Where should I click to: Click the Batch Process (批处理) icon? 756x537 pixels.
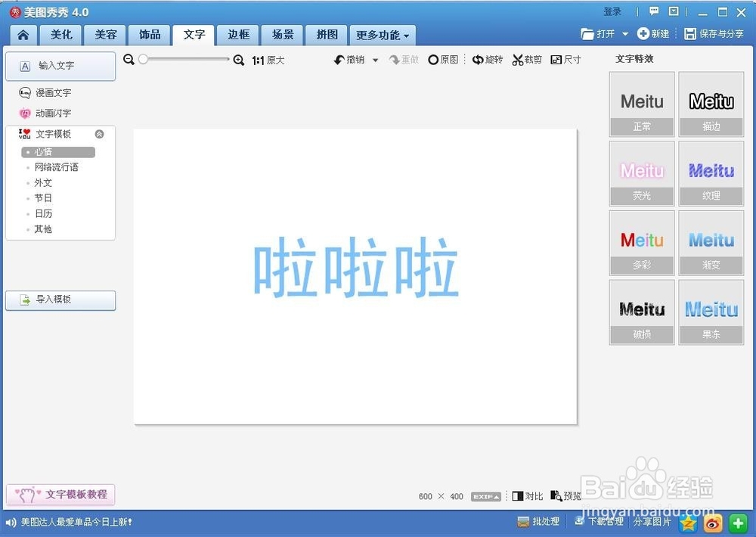538,521
